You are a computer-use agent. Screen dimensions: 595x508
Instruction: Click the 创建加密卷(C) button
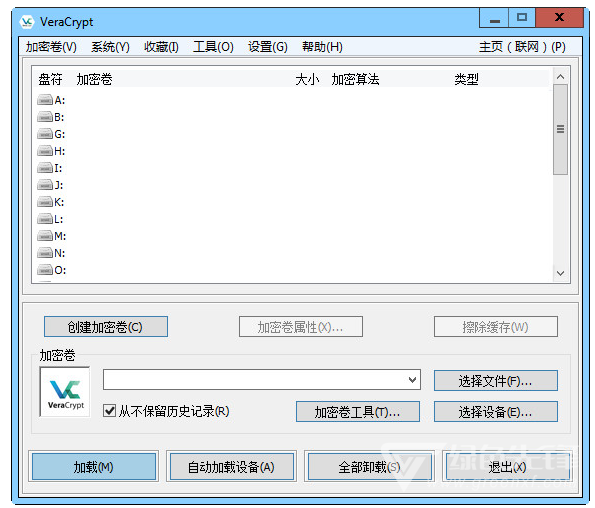tap(106, 327)
